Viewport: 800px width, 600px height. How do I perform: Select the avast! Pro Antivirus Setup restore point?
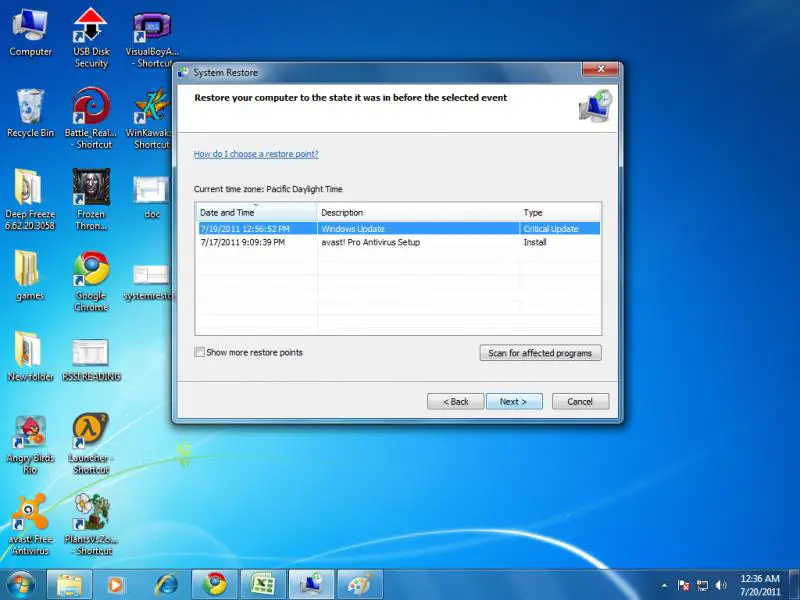click(399, 242)
